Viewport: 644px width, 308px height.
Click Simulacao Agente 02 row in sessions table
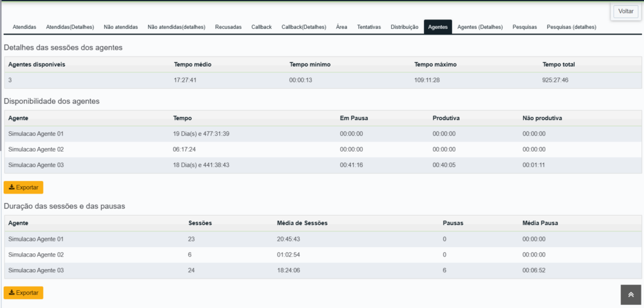tap(323, 255)
